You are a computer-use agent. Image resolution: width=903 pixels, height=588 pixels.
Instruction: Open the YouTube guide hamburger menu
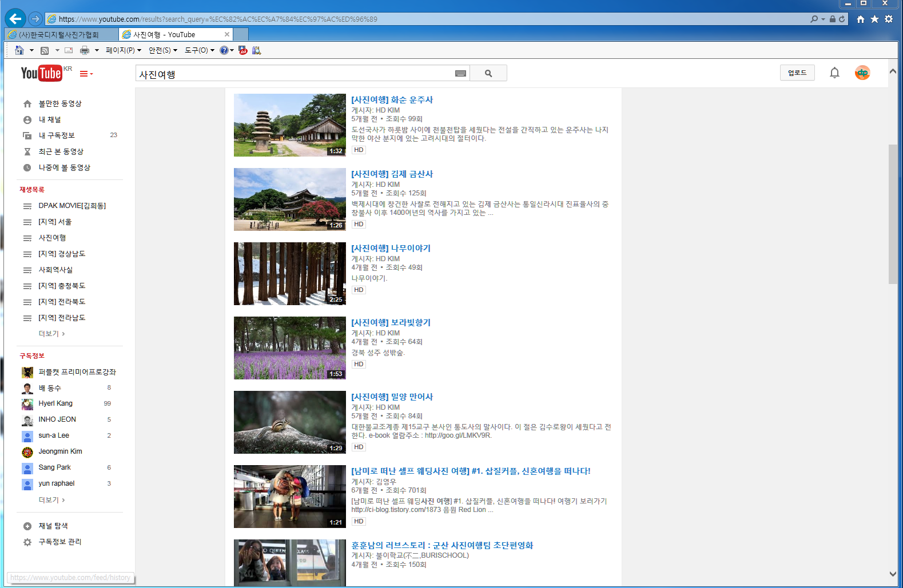coord(85,74)
